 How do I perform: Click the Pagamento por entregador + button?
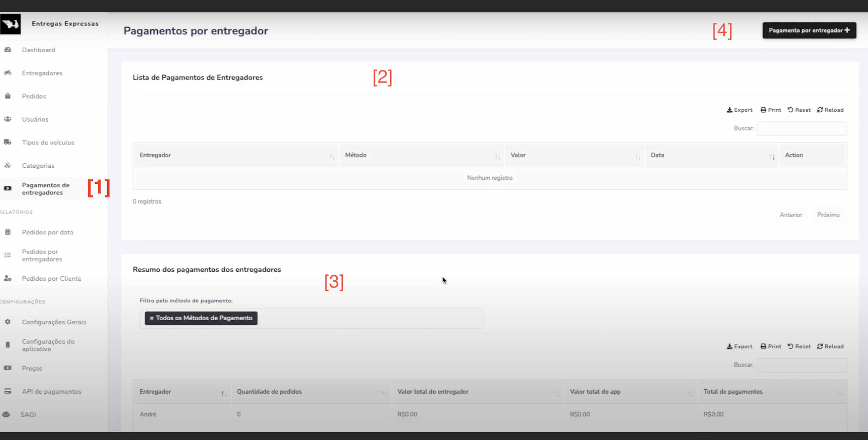click(809, 30)
